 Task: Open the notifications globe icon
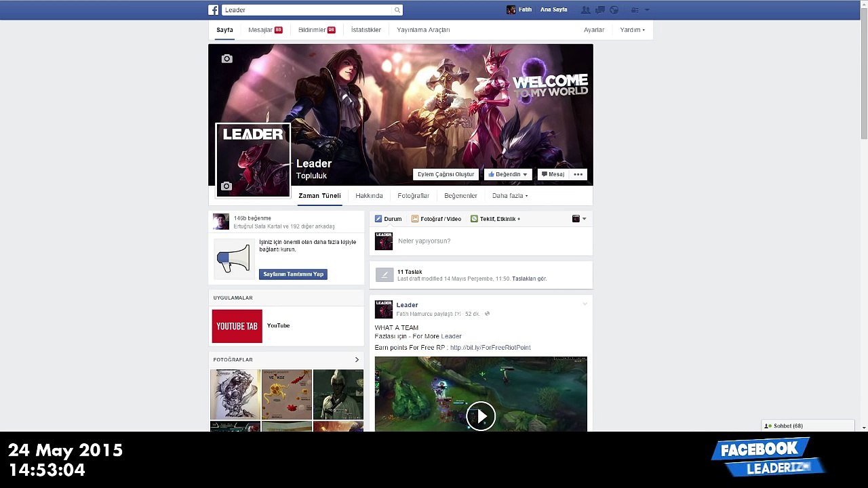[614, 10]
